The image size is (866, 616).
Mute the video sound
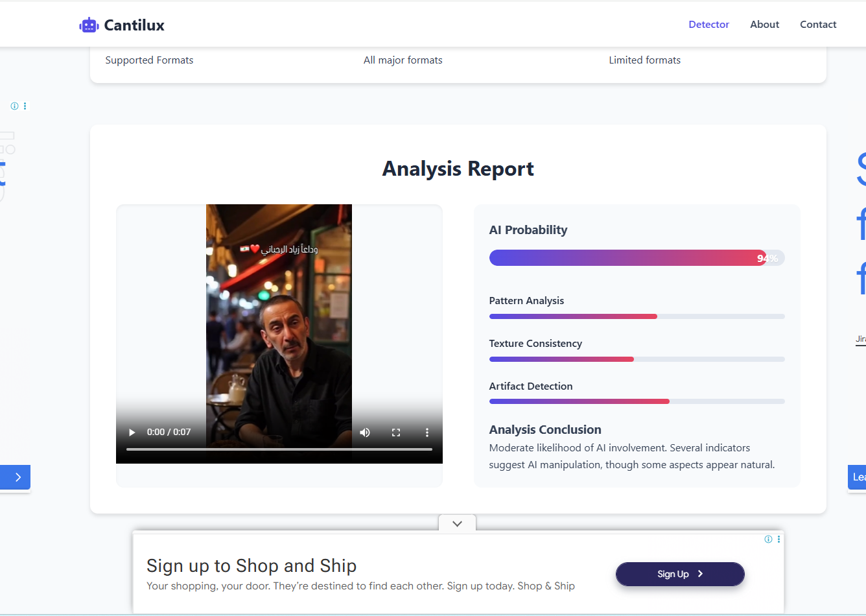365,432
